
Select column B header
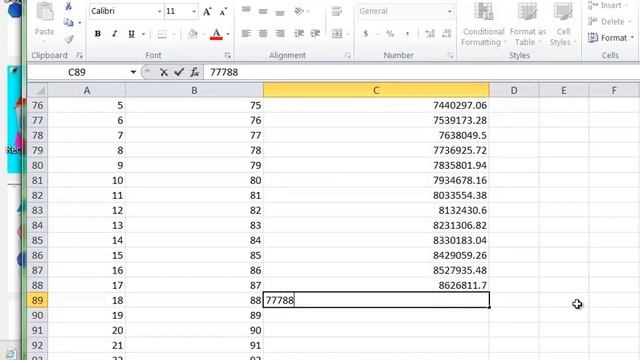[194, 91]
